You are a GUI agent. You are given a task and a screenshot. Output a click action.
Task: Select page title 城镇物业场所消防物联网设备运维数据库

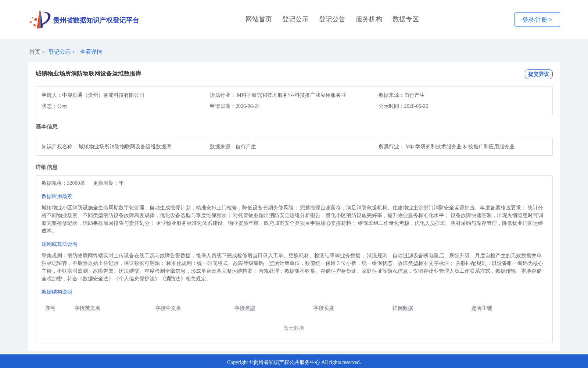pos(89,74)
